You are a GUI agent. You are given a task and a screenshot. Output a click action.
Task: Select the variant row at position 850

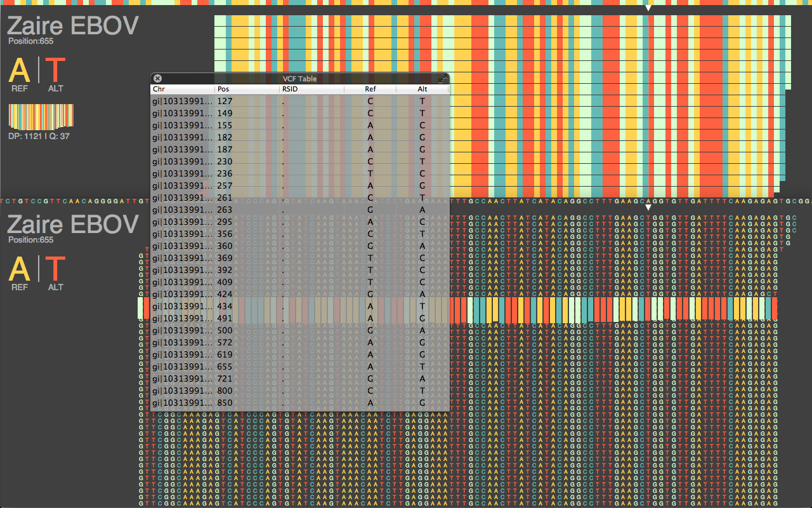[299, 403]
